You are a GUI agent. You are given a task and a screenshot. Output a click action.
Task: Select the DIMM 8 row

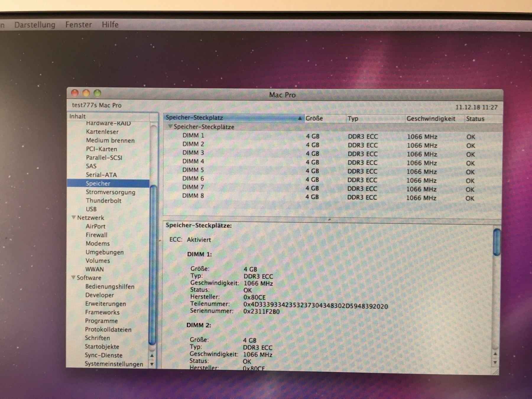(332, 197)
